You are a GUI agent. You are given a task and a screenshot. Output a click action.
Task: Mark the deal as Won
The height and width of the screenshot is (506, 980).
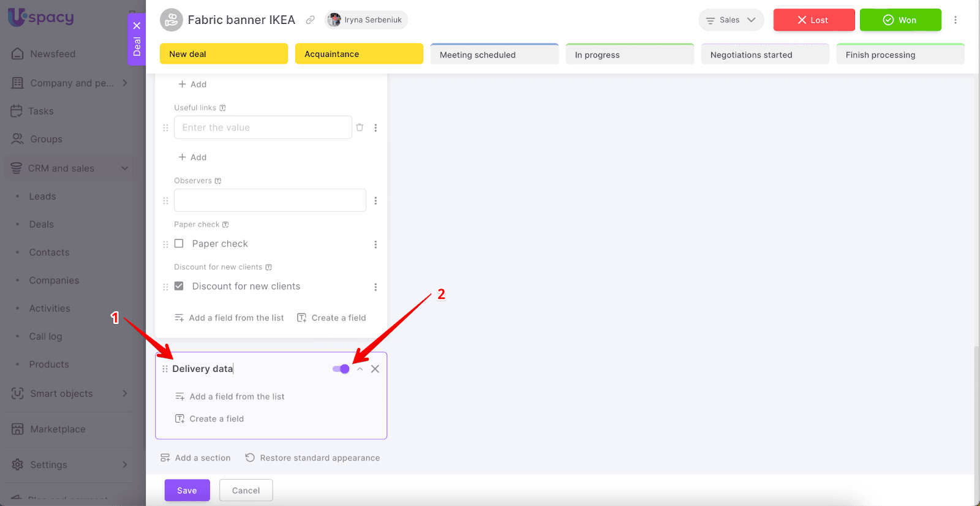[900, 20]
